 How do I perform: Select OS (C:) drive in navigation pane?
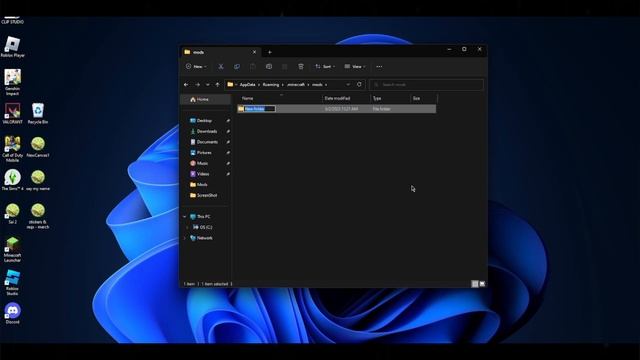(206, 227)
